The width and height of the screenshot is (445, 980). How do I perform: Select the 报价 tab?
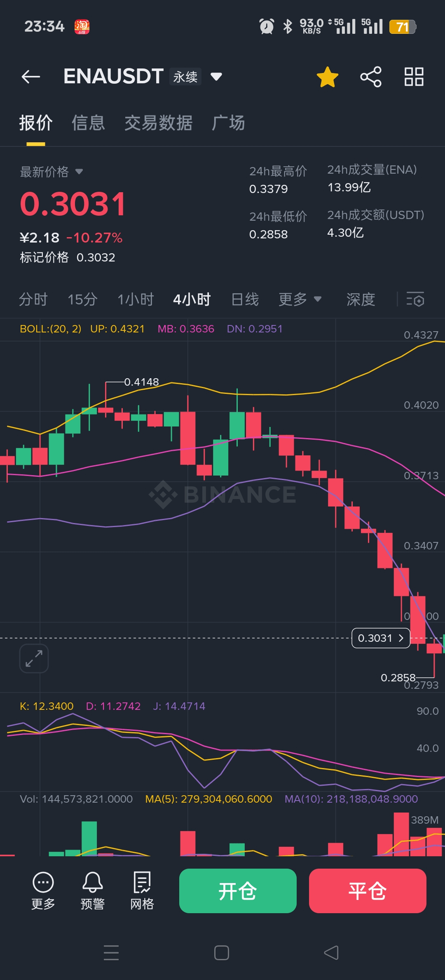click(36, 123)
